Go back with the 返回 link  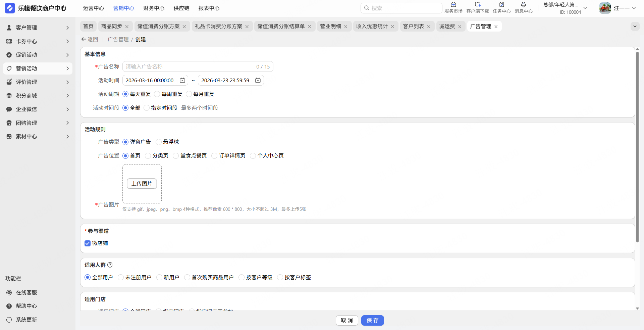(x=90, y=39)
